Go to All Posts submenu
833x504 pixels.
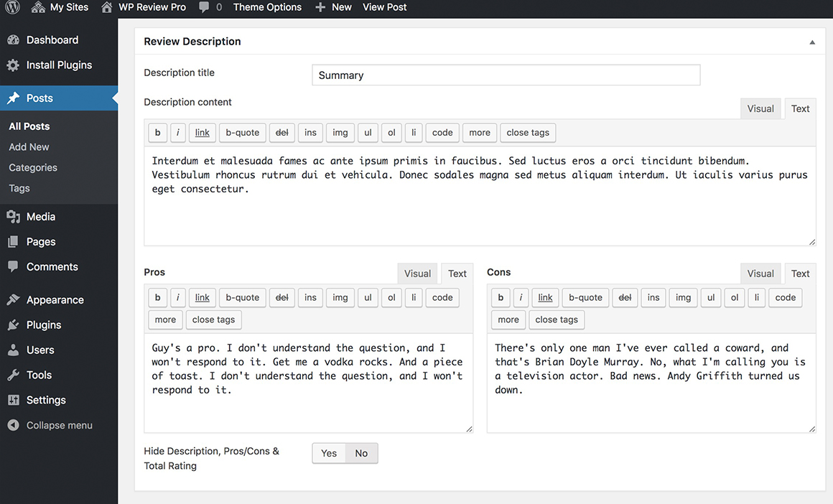(29, 126)
